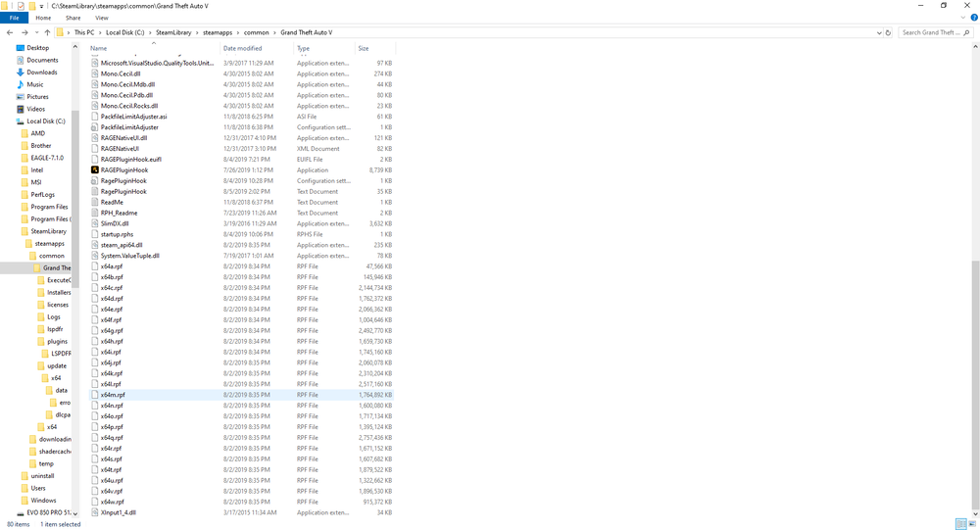Image resolution: width=980 pixels, height=530 pixels.
Task: Go back with the Back arrow
Action: (10, 32)
